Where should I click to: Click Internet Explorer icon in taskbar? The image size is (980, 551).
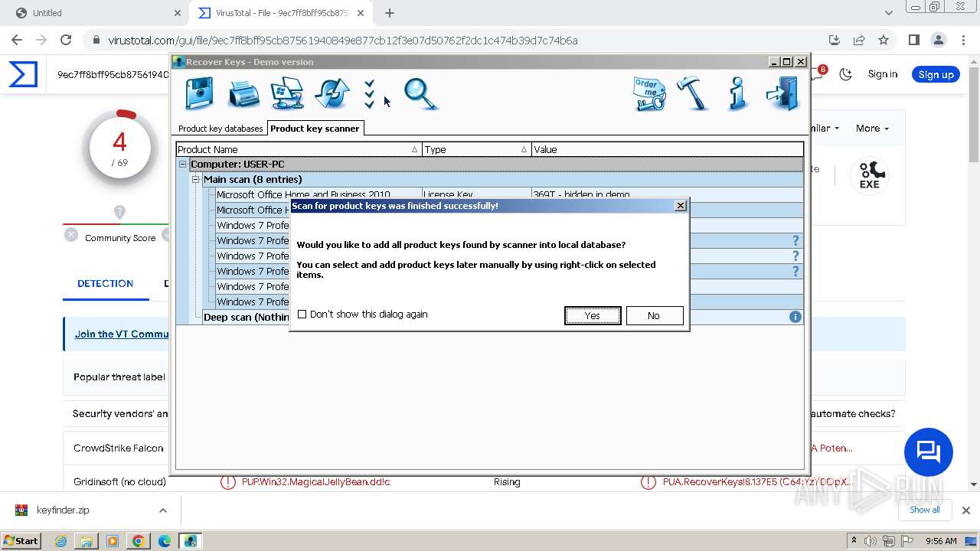60,541
